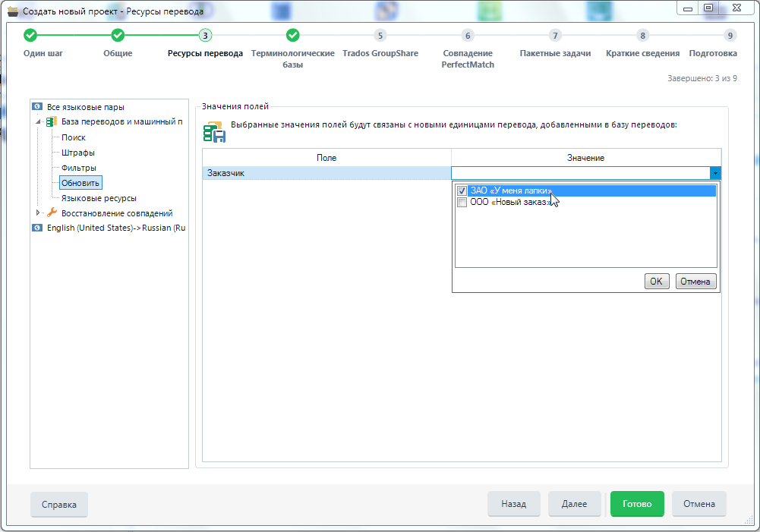Click the green checkmark for 'Общие' step
This screenshot has width=760, height=532.
point(118,35)
